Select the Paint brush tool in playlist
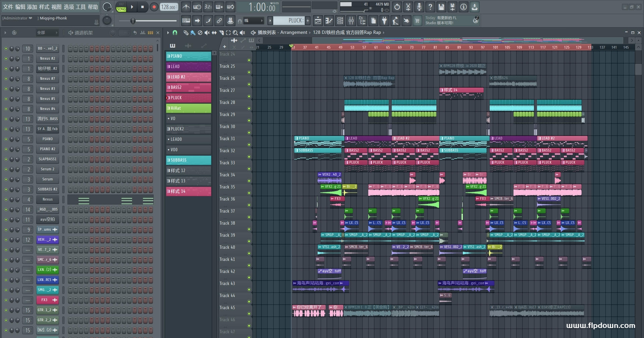 (x=193, y=33)
